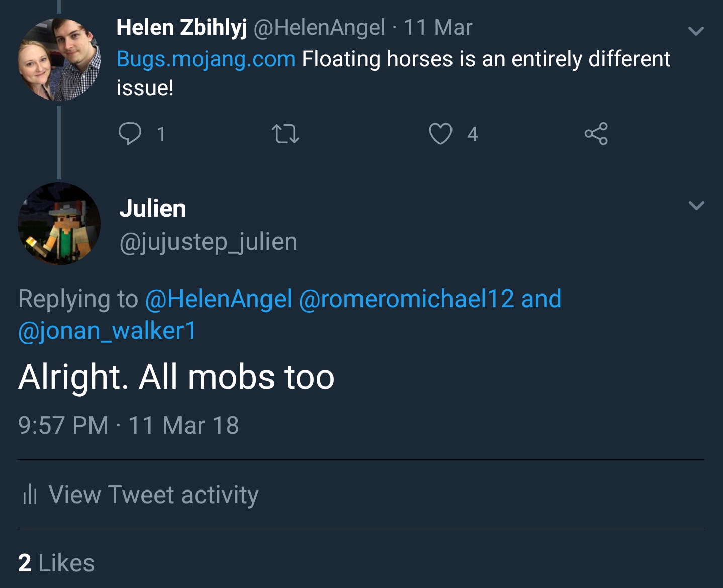Viewport: 723px width, 588px height.
Task: Click View Tweet activity
Action: click(x=153, y=495)
